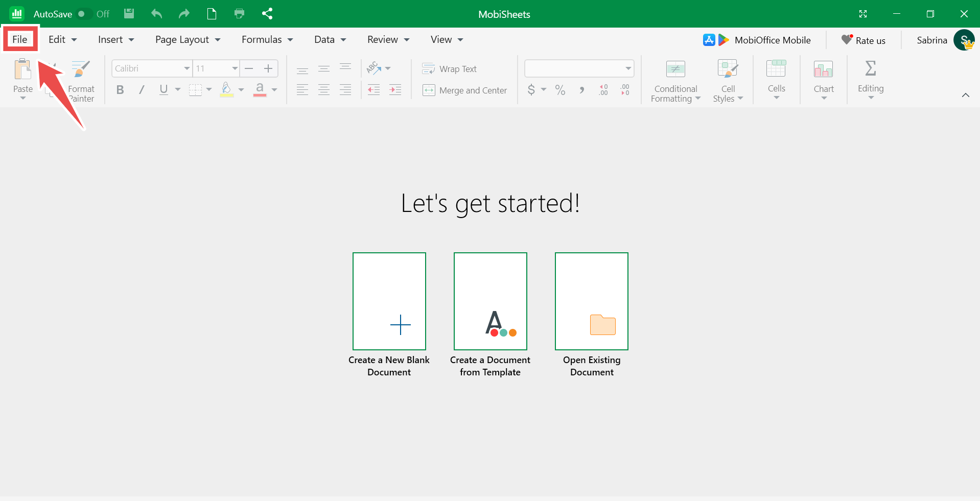
Task: Click Wrap Text button
Action: click(x=449, y=68)
